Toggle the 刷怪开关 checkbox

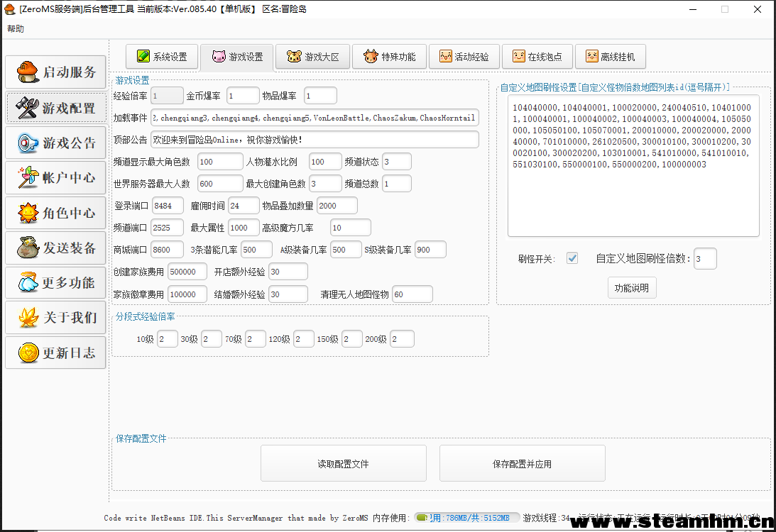tap(572, 258)
